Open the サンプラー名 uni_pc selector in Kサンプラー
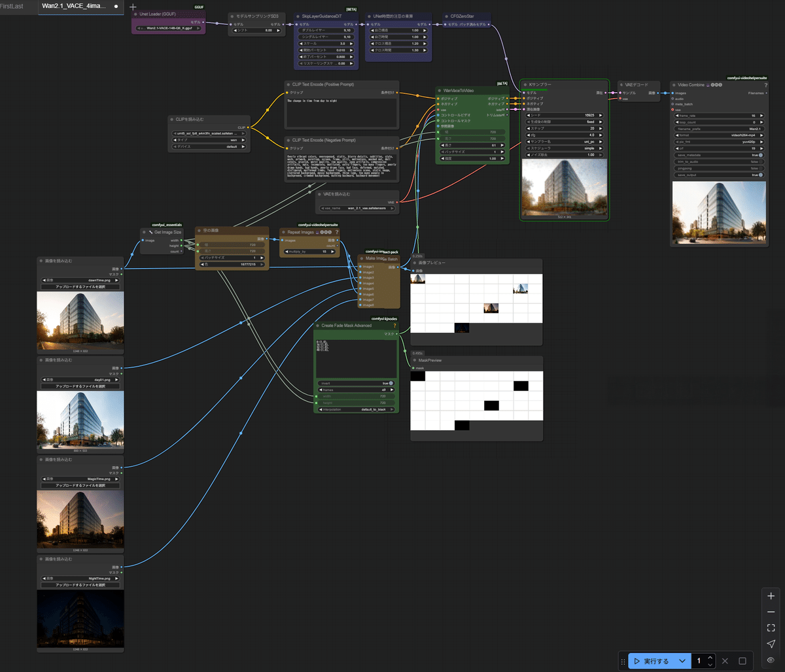 [563, 142]
